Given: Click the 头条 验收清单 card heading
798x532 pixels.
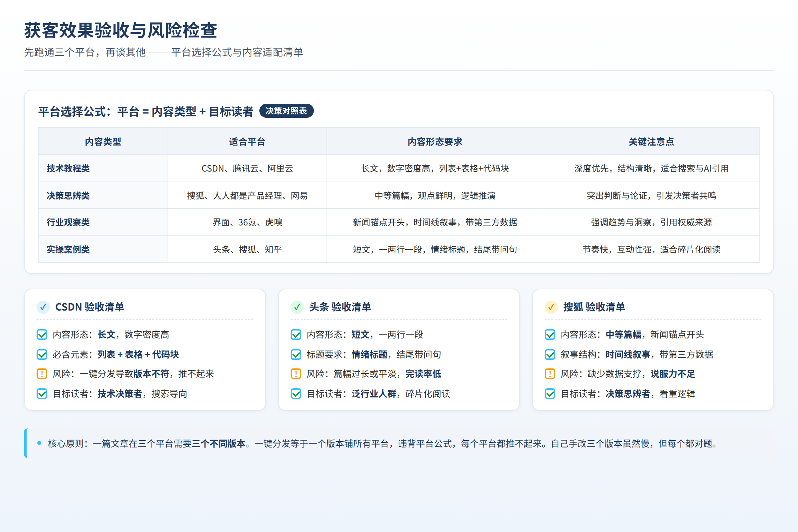Looking at the screenshot, I should pyautogui.click(x=340, y=307).
